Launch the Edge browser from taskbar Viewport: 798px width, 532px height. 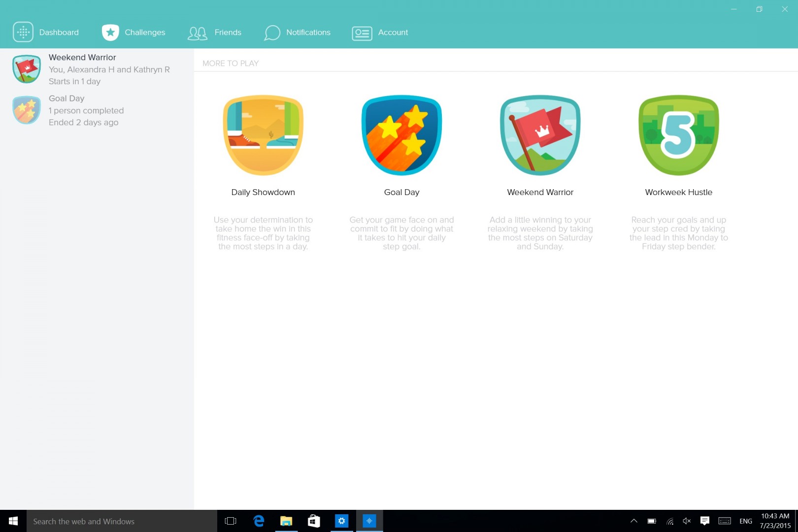(259, 521)
